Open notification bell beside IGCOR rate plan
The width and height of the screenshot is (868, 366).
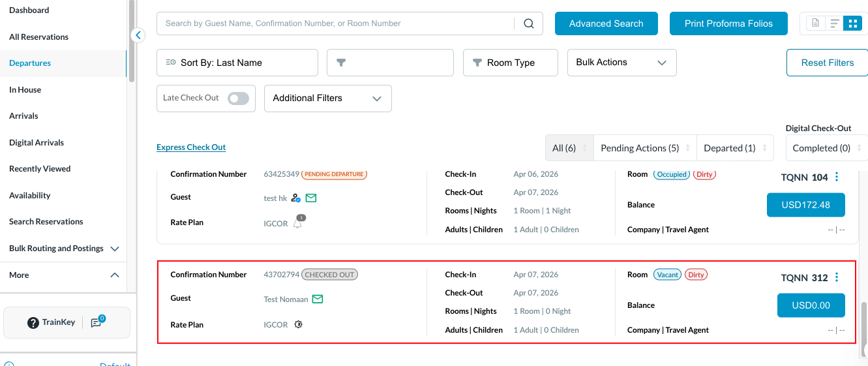[298, 223]
